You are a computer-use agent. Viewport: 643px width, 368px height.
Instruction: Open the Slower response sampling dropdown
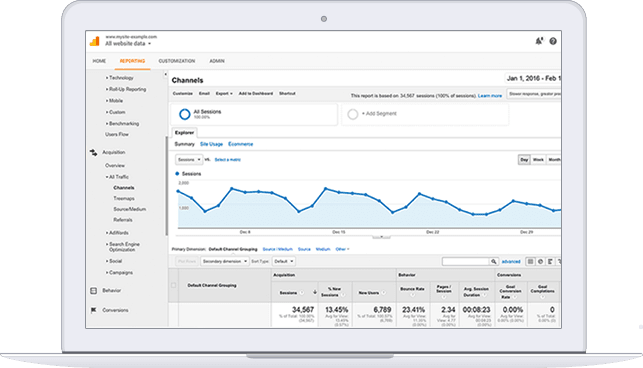(534, 94)
